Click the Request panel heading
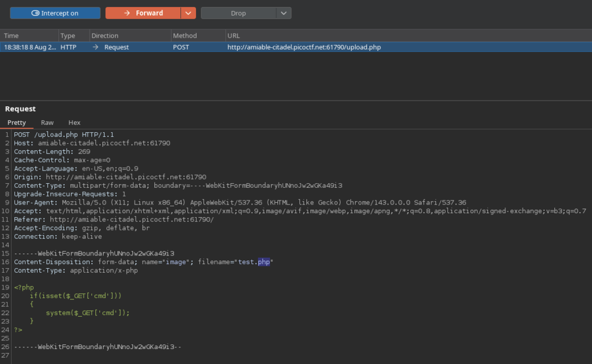The height and width of the screenshot is (364, 592). 20,109
